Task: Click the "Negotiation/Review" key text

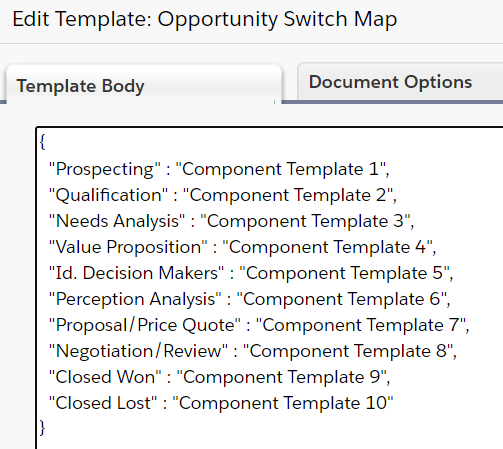Action: (138, 351)
